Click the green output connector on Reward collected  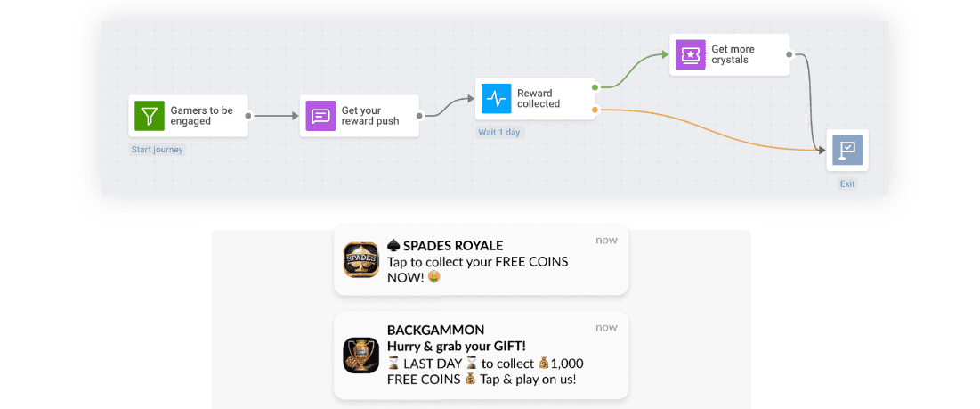point(595,87)
